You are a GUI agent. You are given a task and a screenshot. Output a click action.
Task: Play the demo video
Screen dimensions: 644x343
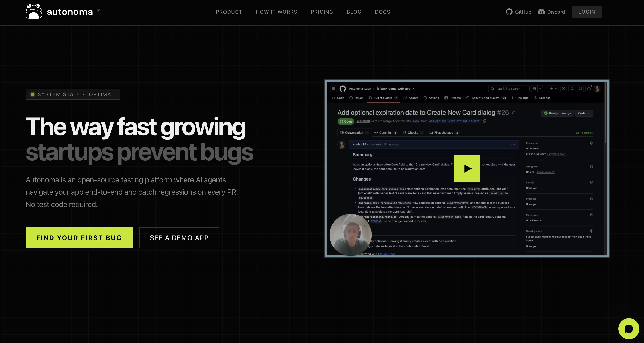[467, 168]
